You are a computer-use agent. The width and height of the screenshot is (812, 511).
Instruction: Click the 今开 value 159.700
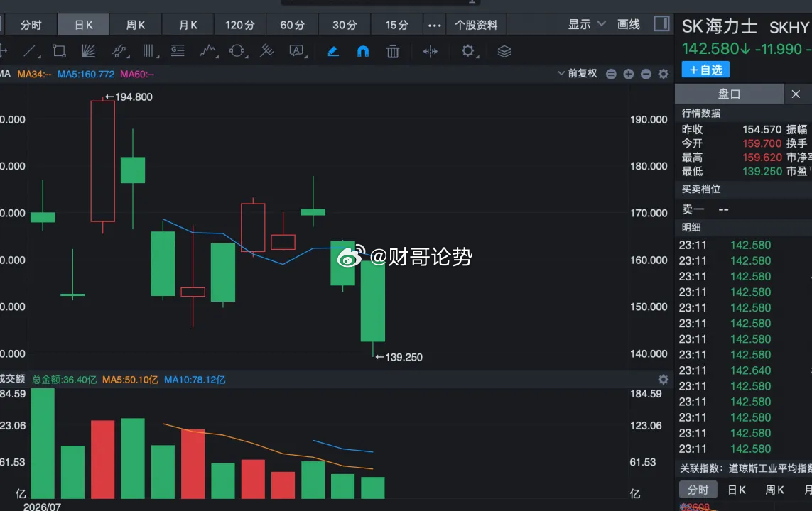pos(762,143)
